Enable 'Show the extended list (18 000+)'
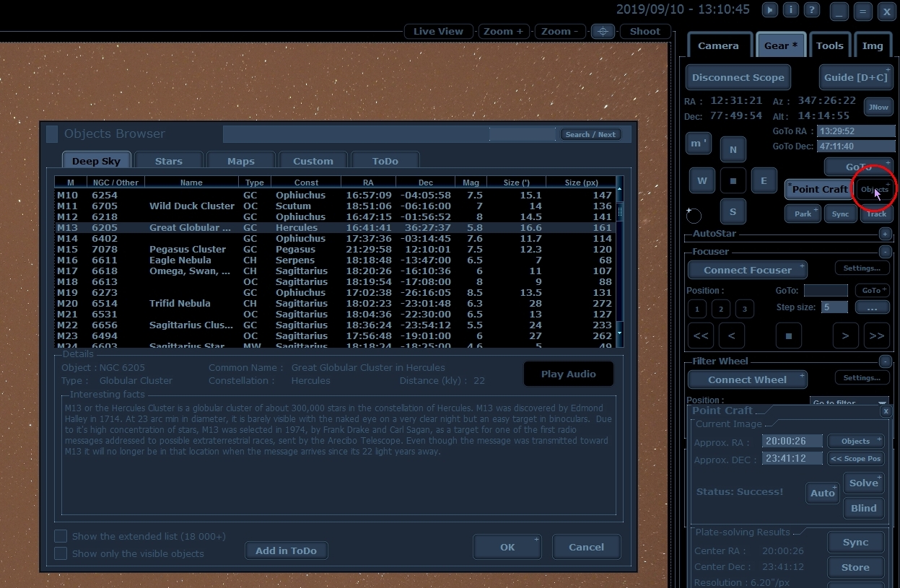Image resolution: width=900 pixels, height=588 pixels. tap(61, 536)
